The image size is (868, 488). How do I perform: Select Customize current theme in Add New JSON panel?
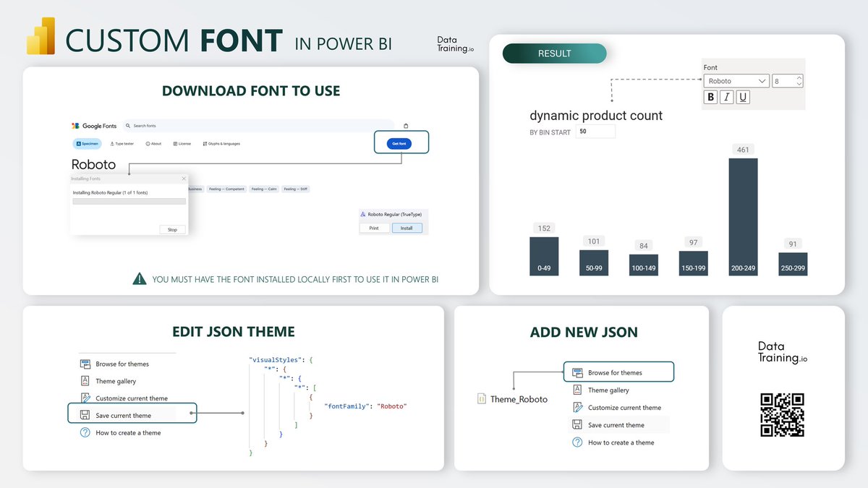(x=624, y=407)
